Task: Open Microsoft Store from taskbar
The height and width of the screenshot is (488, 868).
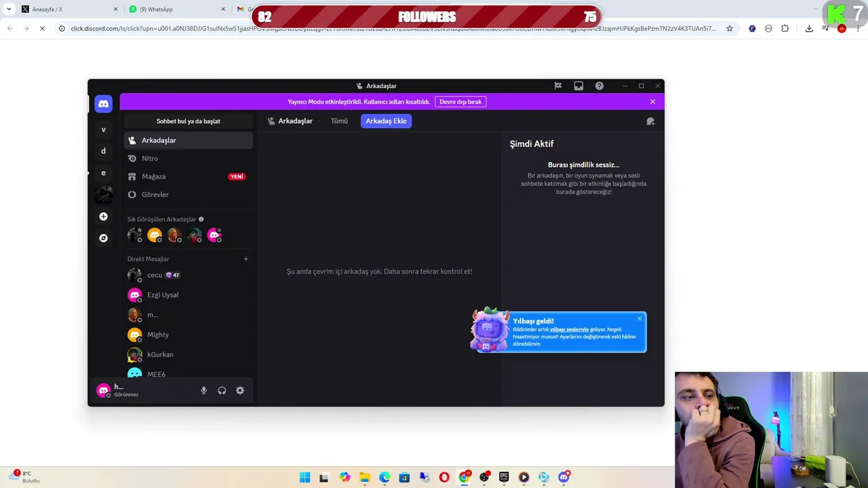Action: (404, 477)
